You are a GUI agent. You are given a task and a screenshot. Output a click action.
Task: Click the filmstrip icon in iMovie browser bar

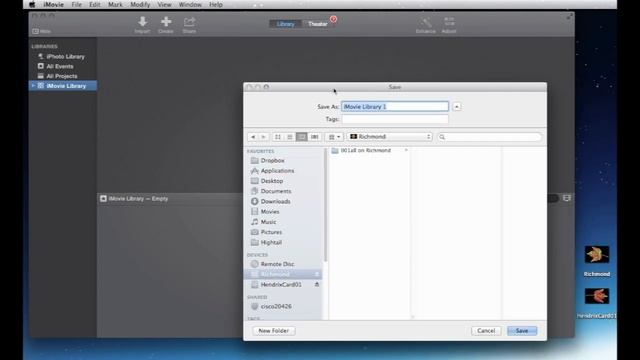[567, 198]
